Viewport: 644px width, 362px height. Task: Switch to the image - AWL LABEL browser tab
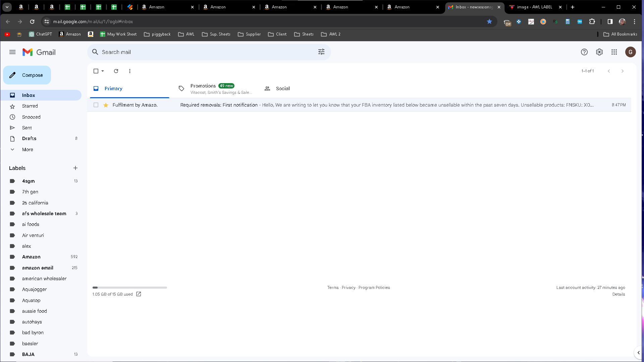tap(534, 7)
